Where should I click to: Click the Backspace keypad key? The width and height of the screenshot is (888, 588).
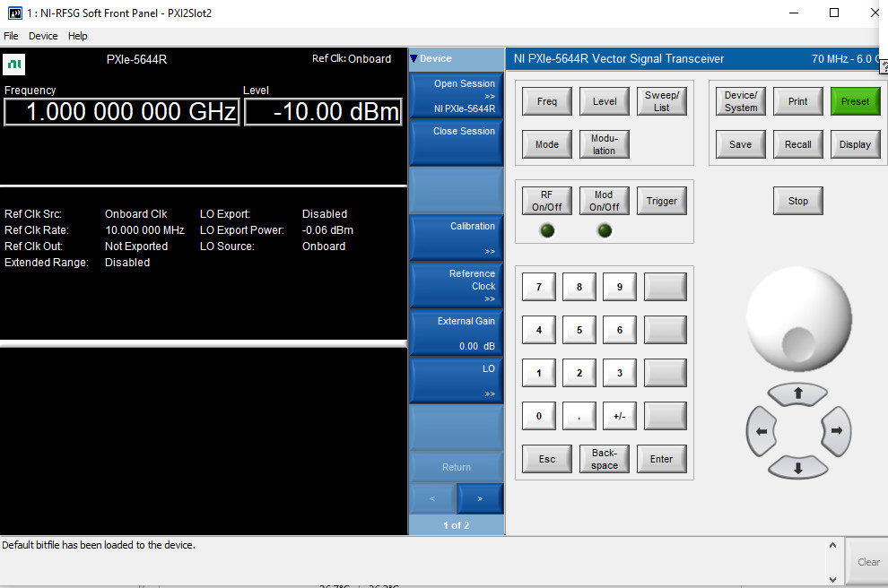605,459
